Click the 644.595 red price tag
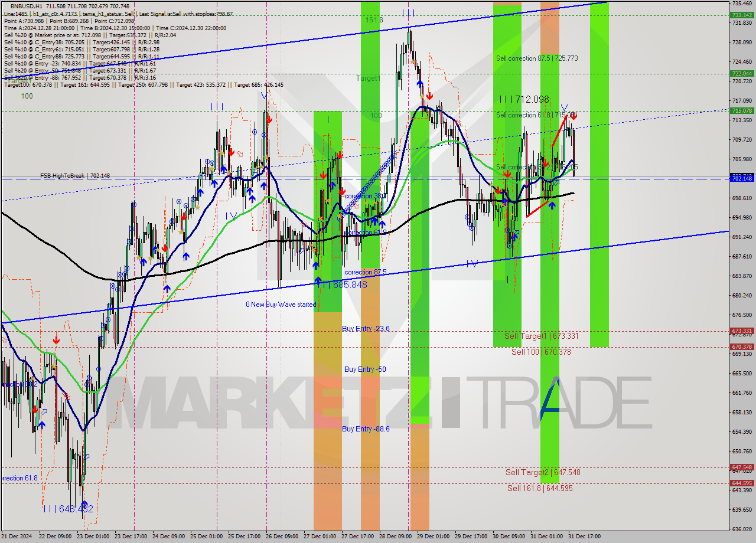756x543 pixels. coord(742,483)
